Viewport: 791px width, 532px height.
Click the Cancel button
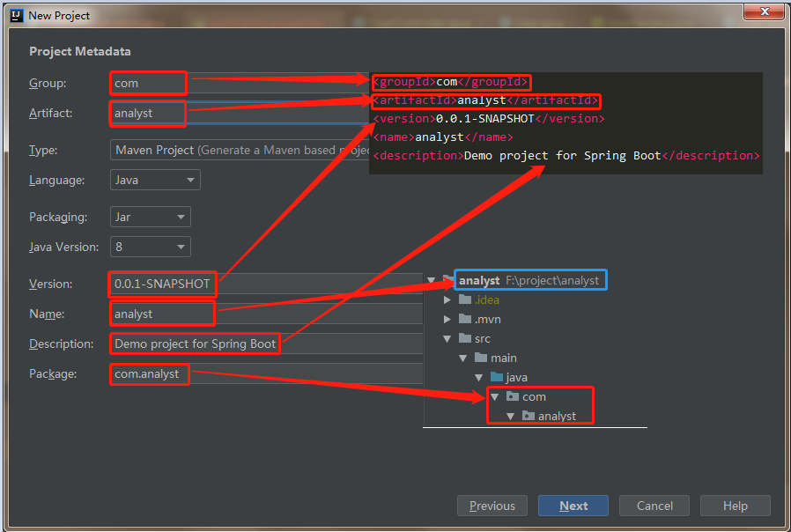pyautogui.click(x=654, y=506)
